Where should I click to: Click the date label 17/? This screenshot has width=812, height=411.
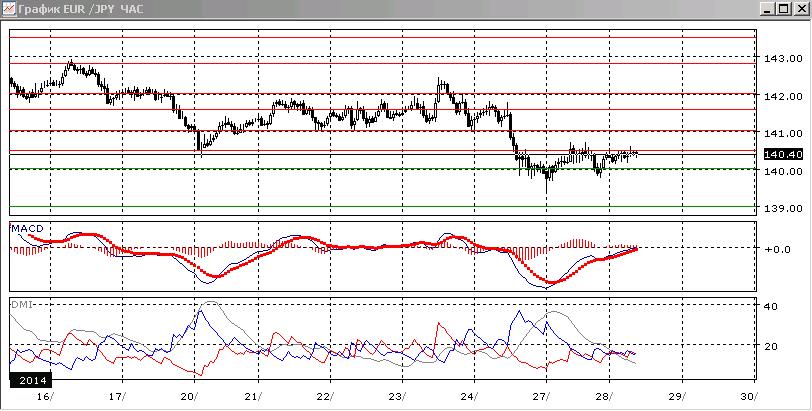pyautogui.click(x=118, y=397)
